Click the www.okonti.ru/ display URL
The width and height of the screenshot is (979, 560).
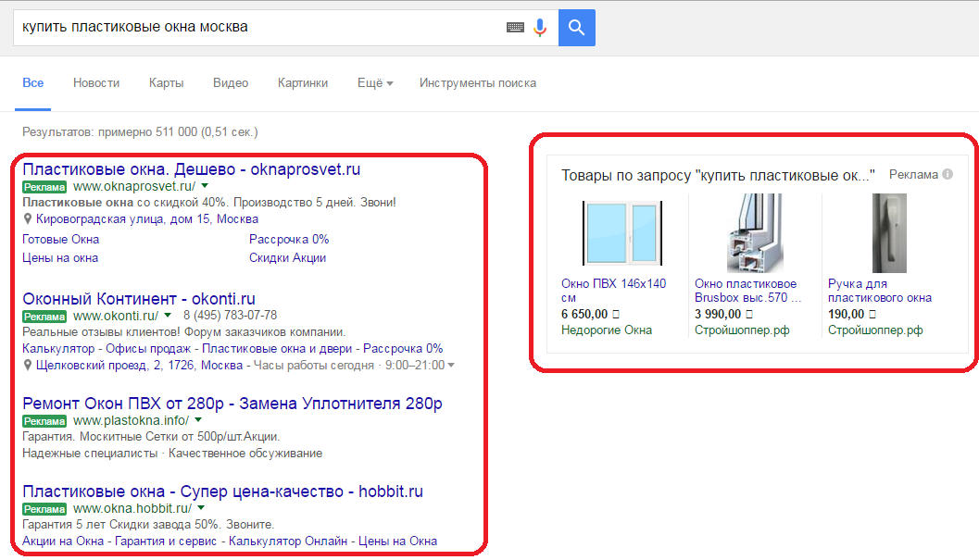(x=116, y=316)
